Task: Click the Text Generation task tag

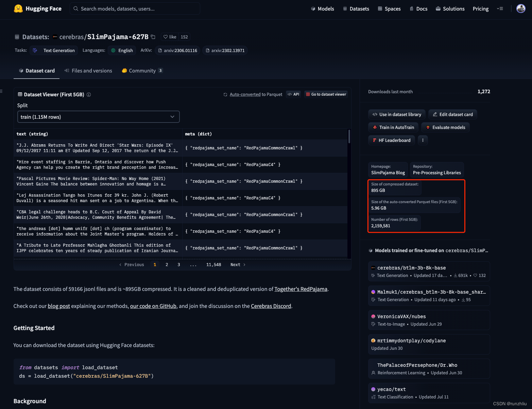Action: pos(54,50)
